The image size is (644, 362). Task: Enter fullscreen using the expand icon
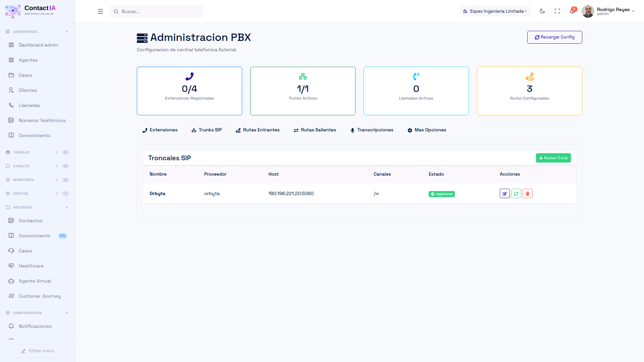pyautogui.click(x=557, y=11)
